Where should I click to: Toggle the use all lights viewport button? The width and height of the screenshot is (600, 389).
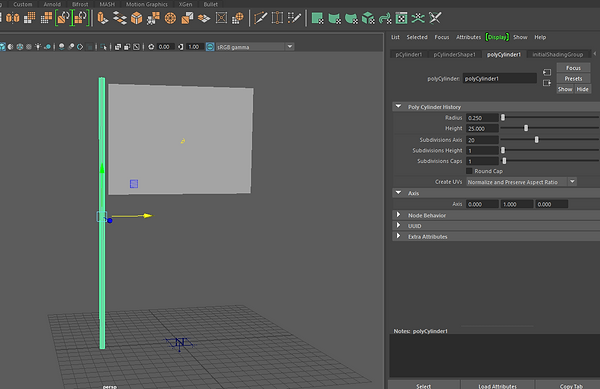tap(38, 47)
